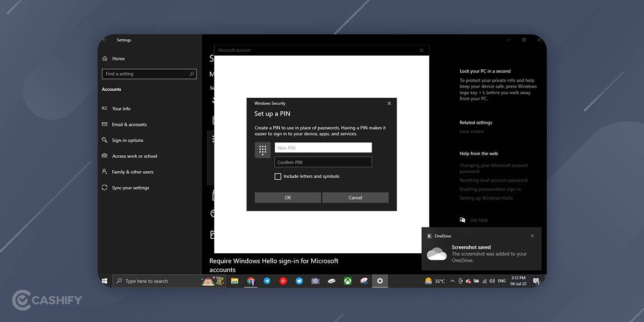Click the Find a setting search box
This screenshot has width=644, height=322.
click(x=149, y=74)
